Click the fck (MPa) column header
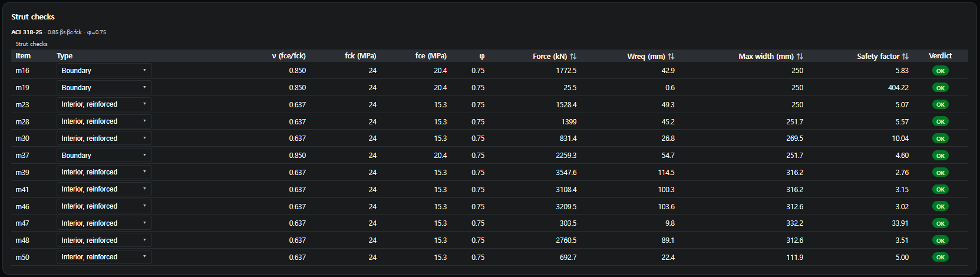The image size is (980, 277). pos(360,56)
